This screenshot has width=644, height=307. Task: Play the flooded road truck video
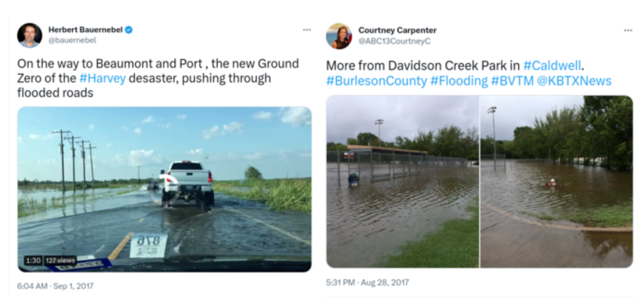(164, 189)
